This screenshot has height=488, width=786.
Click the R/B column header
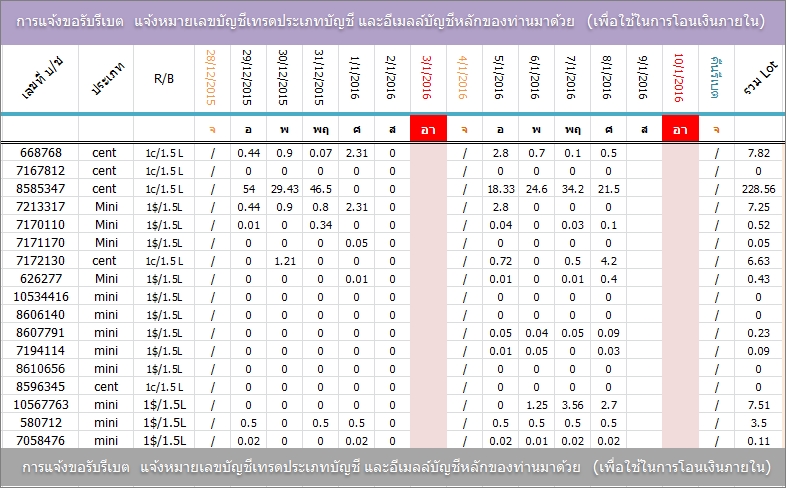click(x=164, y=79)
